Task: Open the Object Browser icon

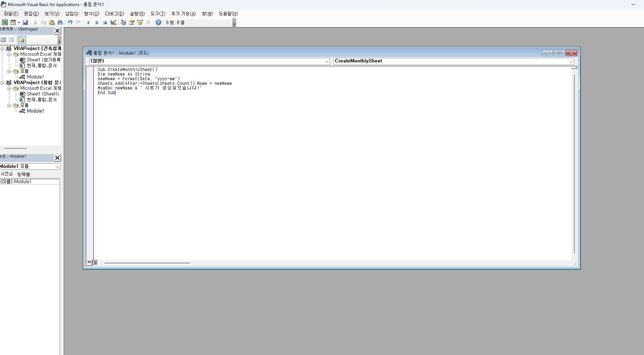Action: tap(140, 22)
